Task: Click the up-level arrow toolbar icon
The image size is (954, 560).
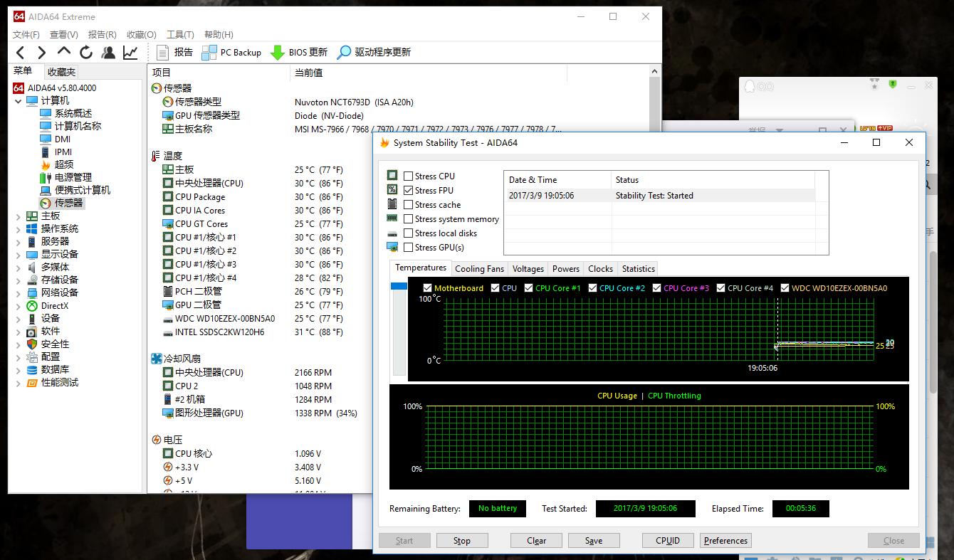Action: (x=64, y=51)
